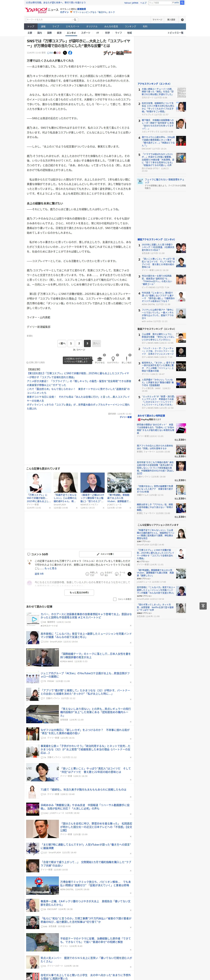Click the デイリー新潮 link below last-updated time

(x=125, y=417)
